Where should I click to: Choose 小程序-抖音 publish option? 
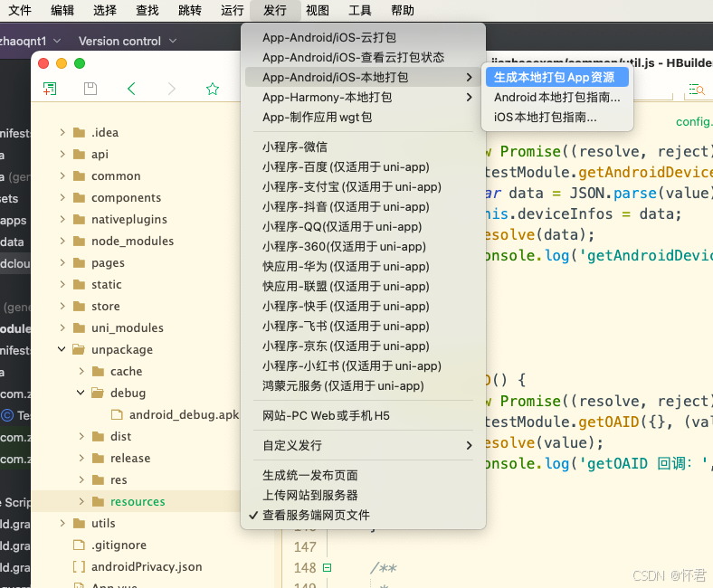(363, 207)
